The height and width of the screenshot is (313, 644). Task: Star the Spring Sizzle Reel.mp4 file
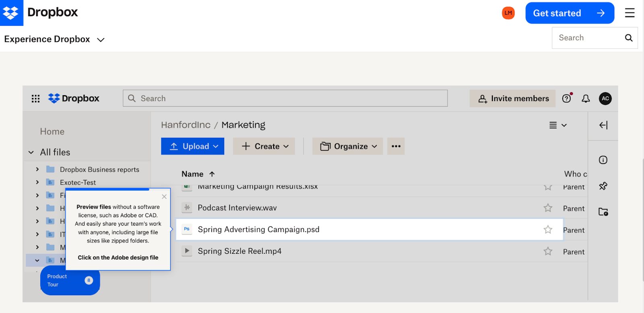tap(548, 251)
